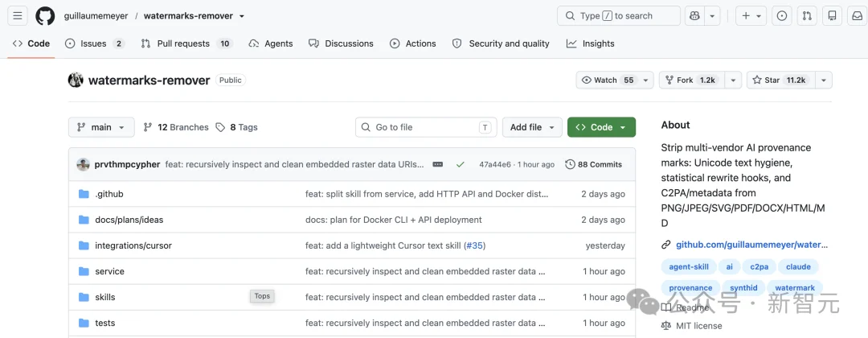Focus the Go to file field

pyautogui.click(x=426, y=127)
